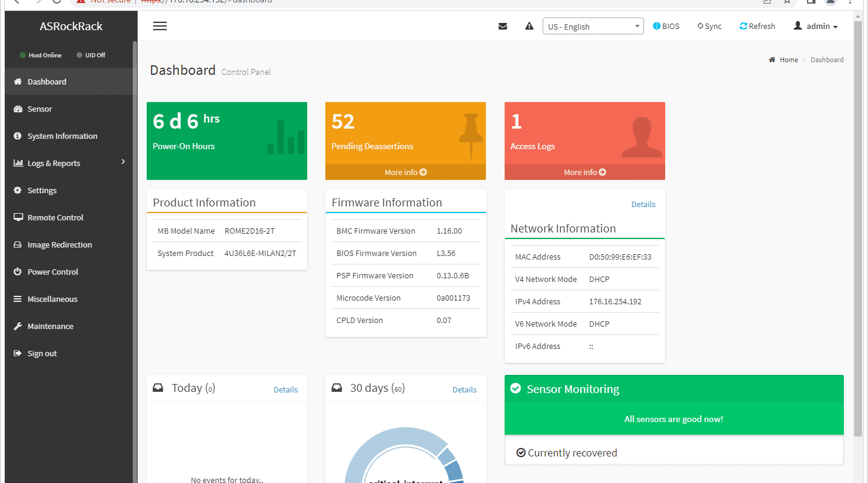Viewport: 868px width, 483px height.
Task: Sign out from the sidebar
Action: pos(70,353)
